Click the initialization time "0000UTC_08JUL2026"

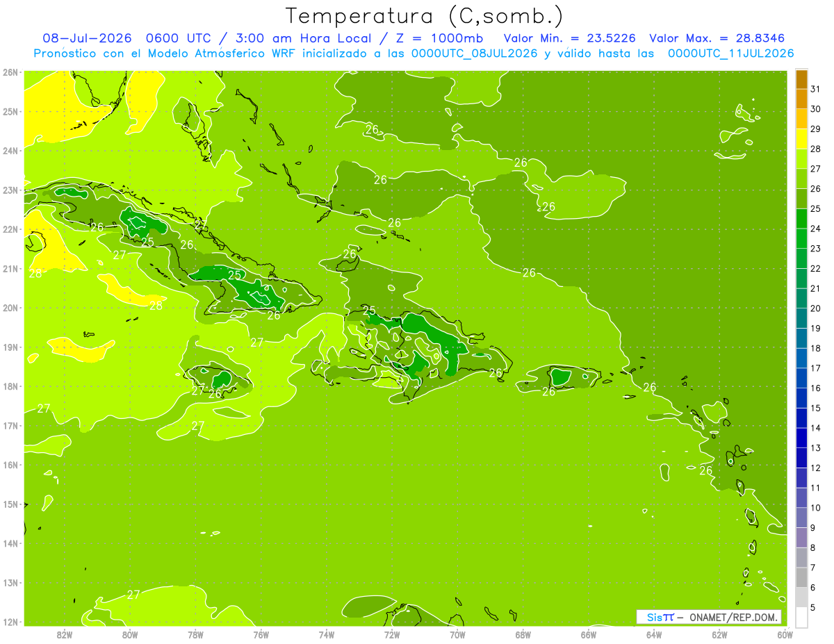475,53
